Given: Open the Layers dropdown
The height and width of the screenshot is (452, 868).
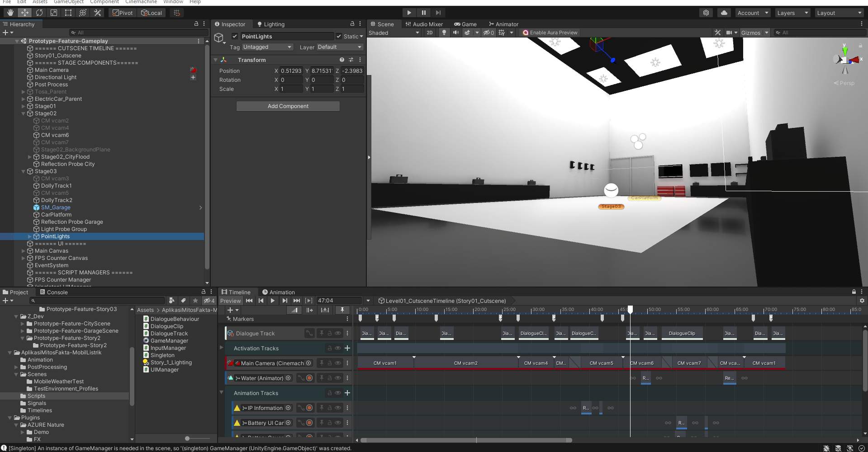Looking at the screenshot, I should pos(792,13).
